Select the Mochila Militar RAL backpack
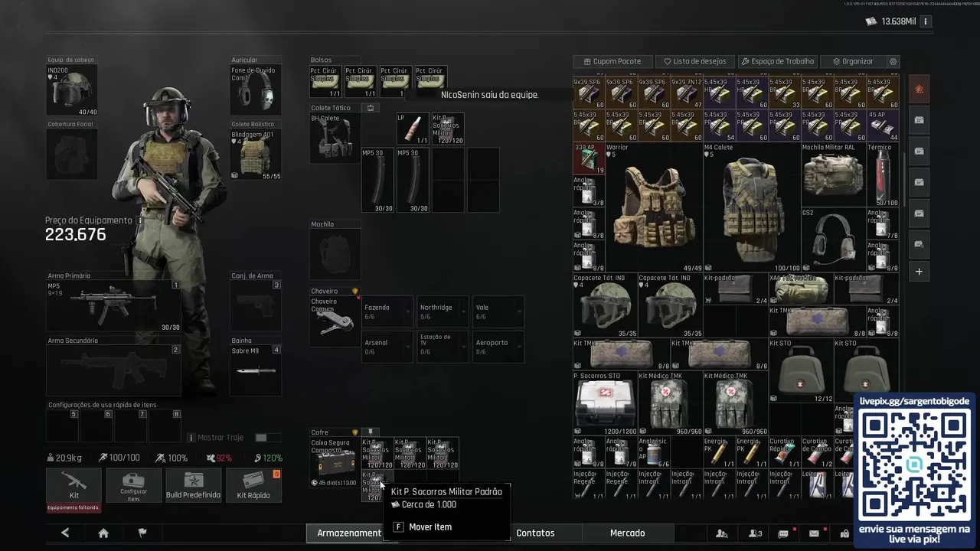Viewport: 980px width, 551px height. point(833,174)
